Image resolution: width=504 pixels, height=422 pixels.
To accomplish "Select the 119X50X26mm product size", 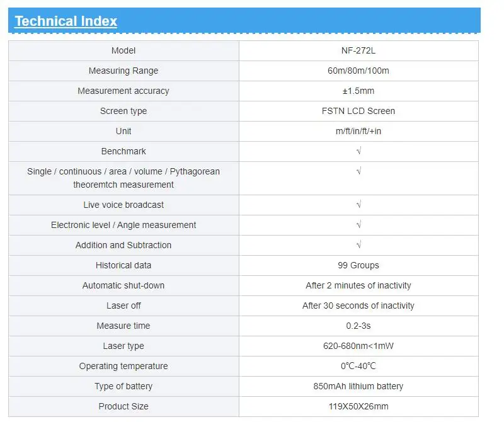I will point(358,406).
